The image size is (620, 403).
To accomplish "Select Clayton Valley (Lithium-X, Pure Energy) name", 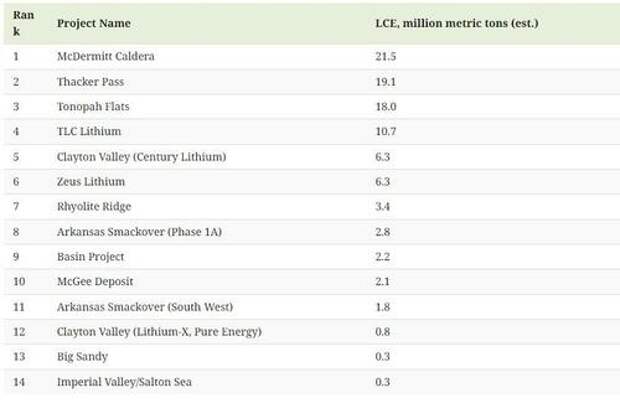I will coord(159,331).
